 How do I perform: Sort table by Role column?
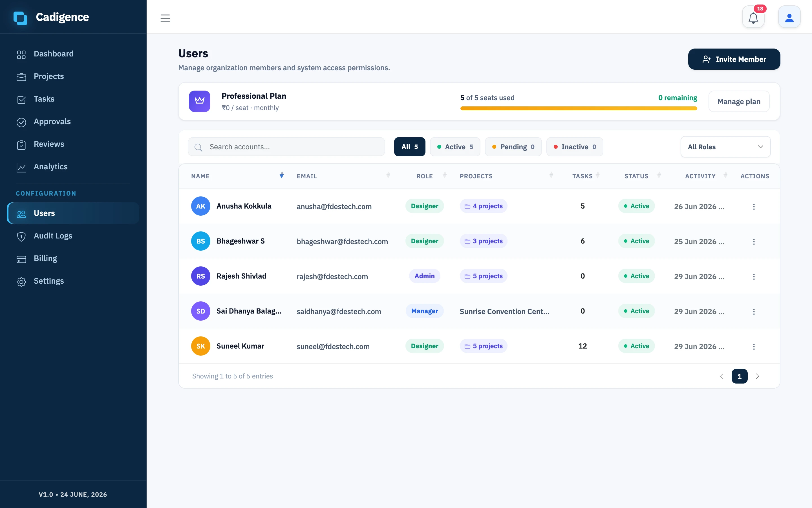tap(445, 175)
